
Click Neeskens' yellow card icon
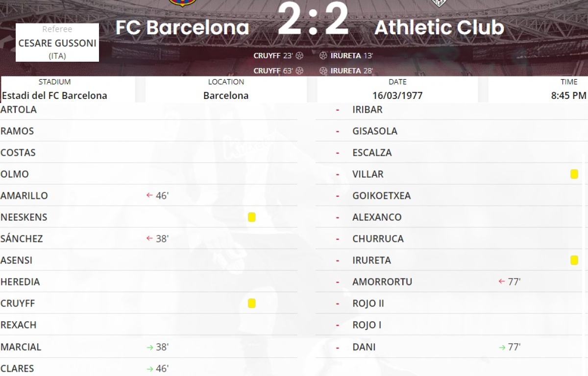(252, 217)
